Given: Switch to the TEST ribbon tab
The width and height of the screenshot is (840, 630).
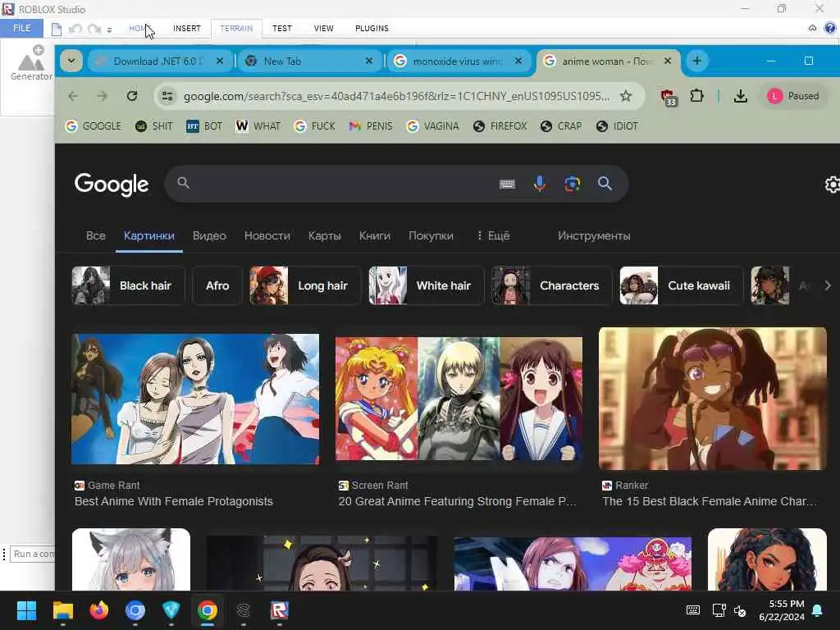Looking at the screenshot, I should (282, 29).
